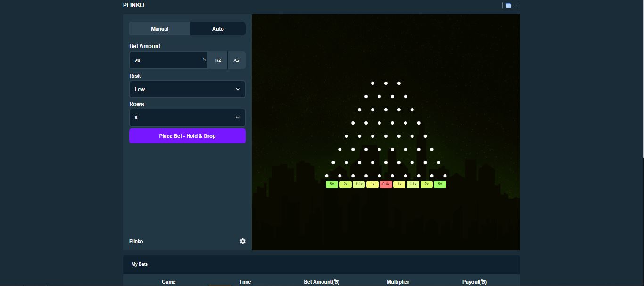Click the Time column header
Screen dimensions: 644x286
click(x=245, y=282)
